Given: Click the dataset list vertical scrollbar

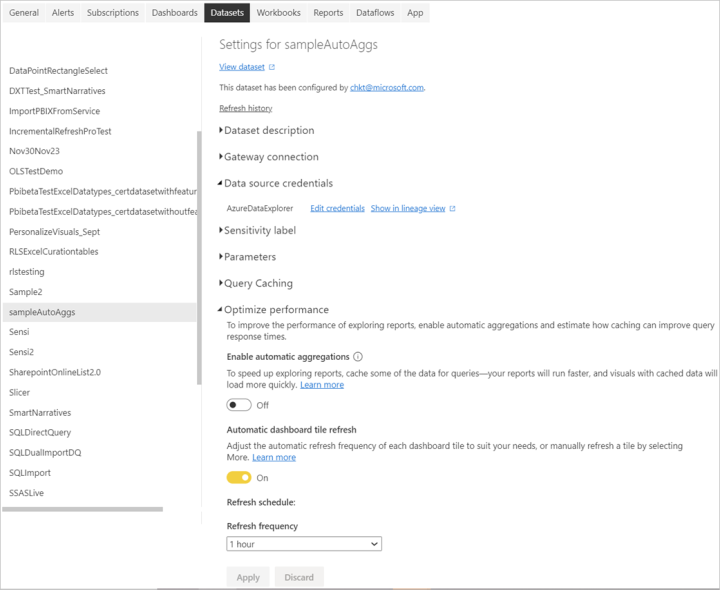Looking at the screenshot, I should (x=199, y=258).
